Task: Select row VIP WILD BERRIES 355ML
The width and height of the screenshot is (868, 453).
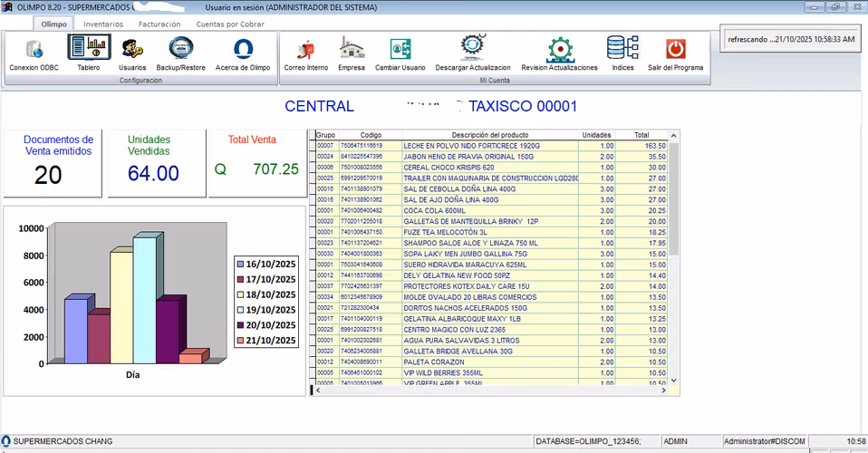Action: [x=490, y=372]
